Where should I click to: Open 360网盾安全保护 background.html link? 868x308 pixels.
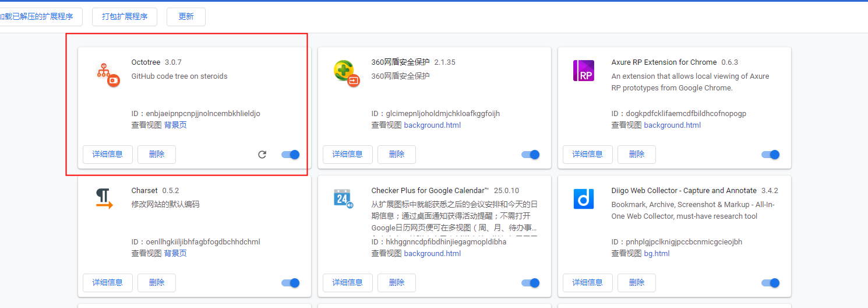coord(432,125)
